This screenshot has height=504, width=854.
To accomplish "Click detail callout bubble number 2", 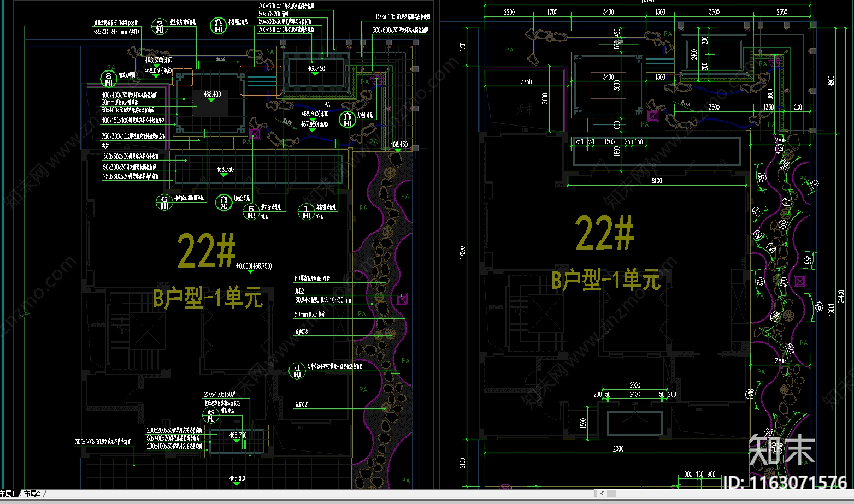I will pos(160,26).
